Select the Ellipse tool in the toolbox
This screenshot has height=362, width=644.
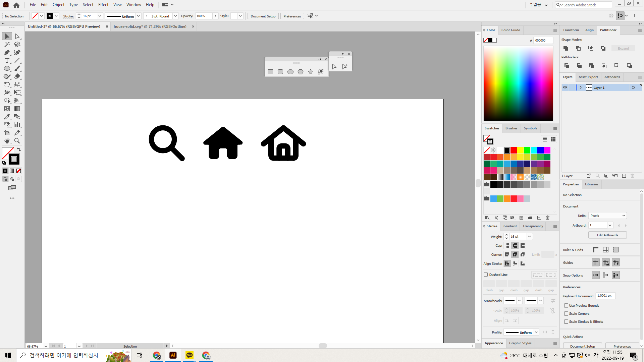coord(7,68)
